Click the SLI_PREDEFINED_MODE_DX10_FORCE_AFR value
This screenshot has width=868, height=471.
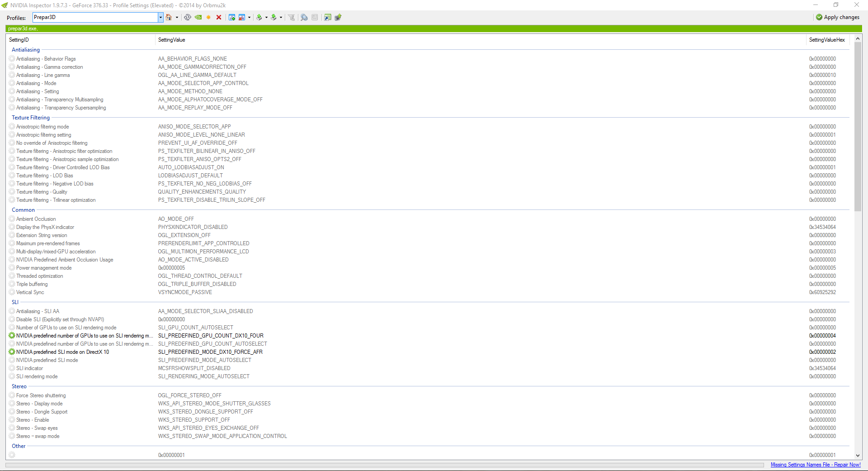(x=210, y=352)
